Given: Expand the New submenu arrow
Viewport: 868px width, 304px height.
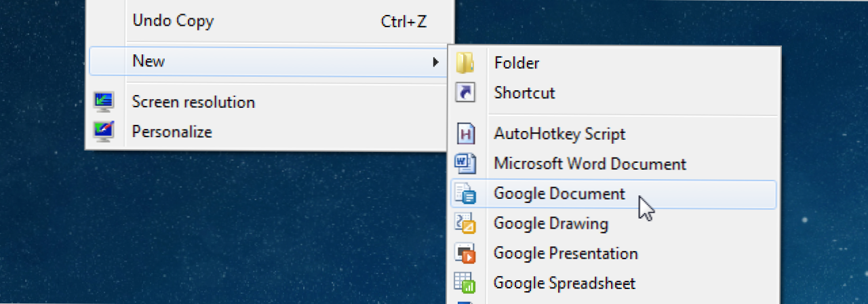Looking at the screenshot, I should (x=435, y=62).
